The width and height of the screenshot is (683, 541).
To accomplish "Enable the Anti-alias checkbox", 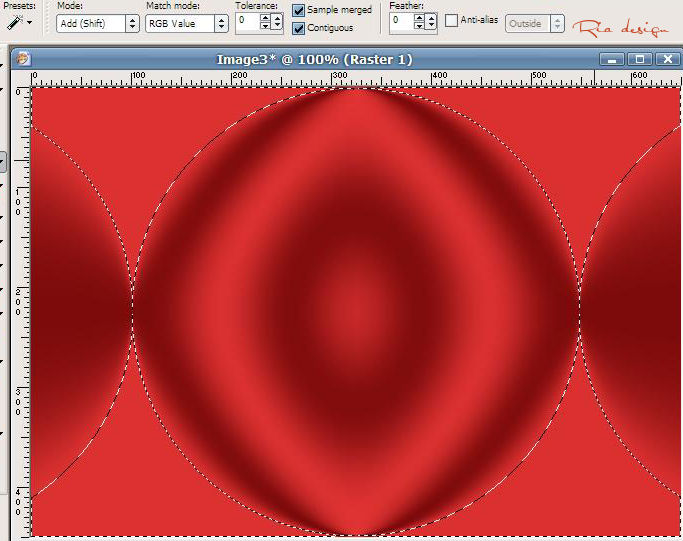I will 451,20.
